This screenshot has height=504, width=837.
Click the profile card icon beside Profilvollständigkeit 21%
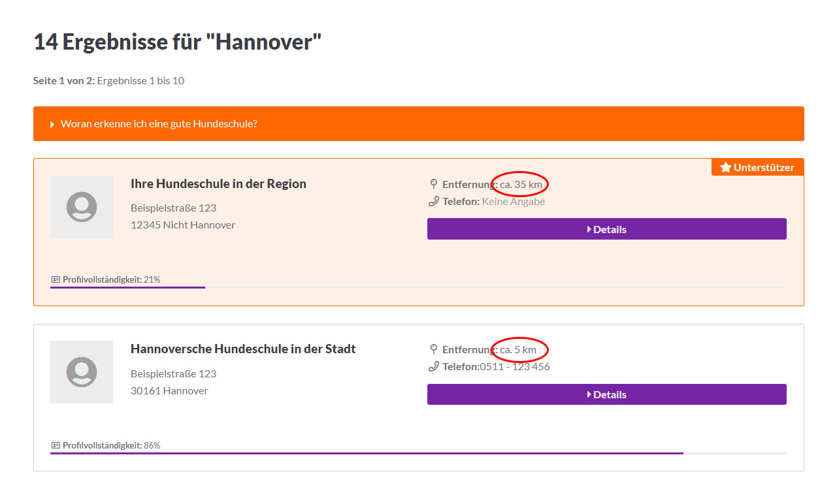(55, 279)
